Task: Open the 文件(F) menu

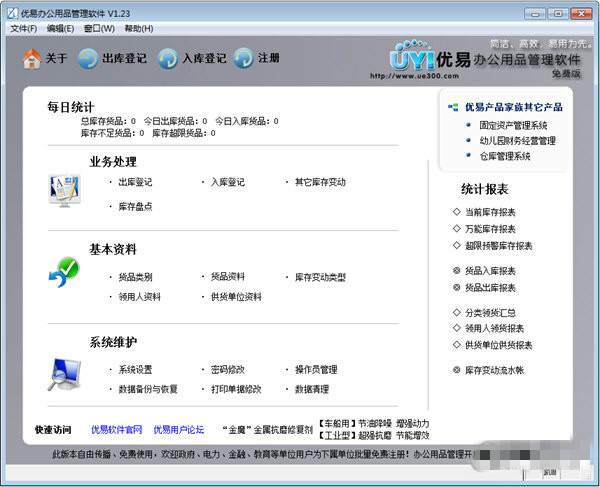Action: pos(23,29)
